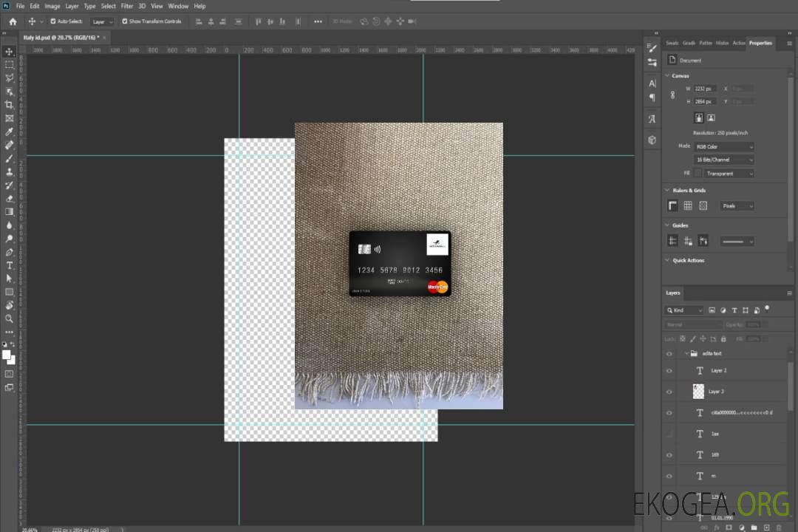Click the canvas Fill color swatch
This screenshot has height=532, width=798.
[x=698, y=174]
